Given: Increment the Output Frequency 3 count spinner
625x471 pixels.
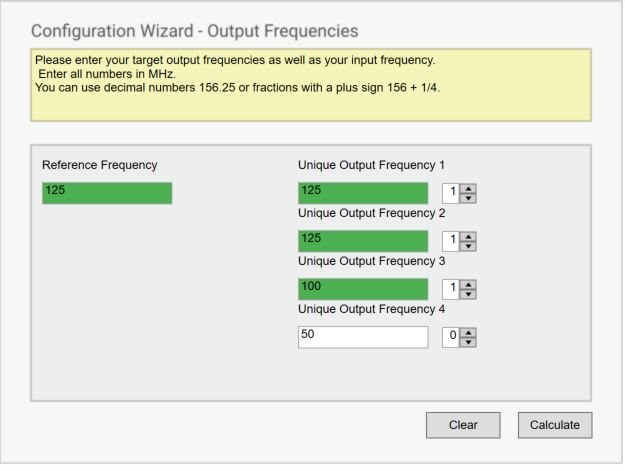Looking at the screenshot, I should tap(468, 285).
